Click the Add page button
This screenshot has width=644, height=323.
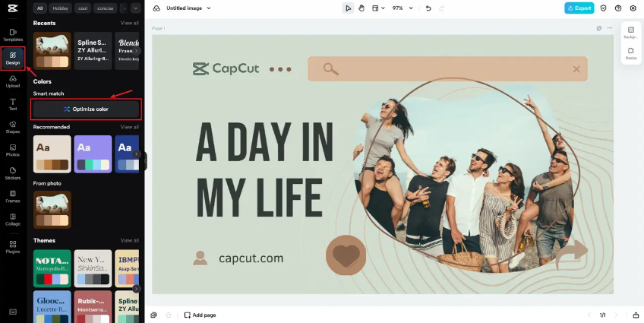pos(200,315)
